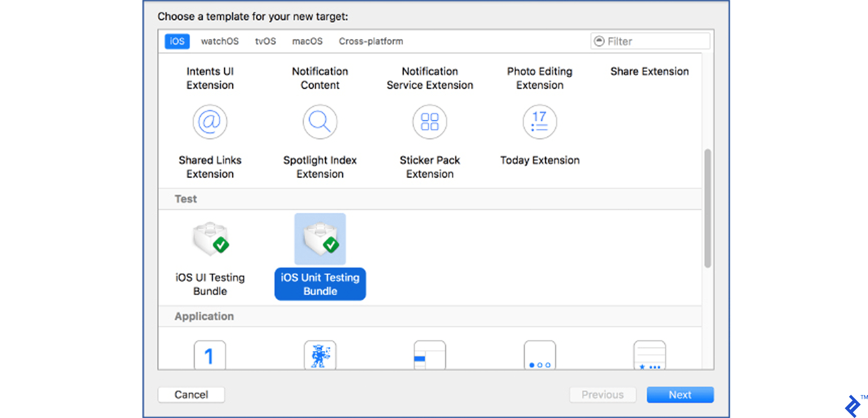Switch to the tvOS platform tab
This screenshot has height=418, width=868.
(265, 41)
